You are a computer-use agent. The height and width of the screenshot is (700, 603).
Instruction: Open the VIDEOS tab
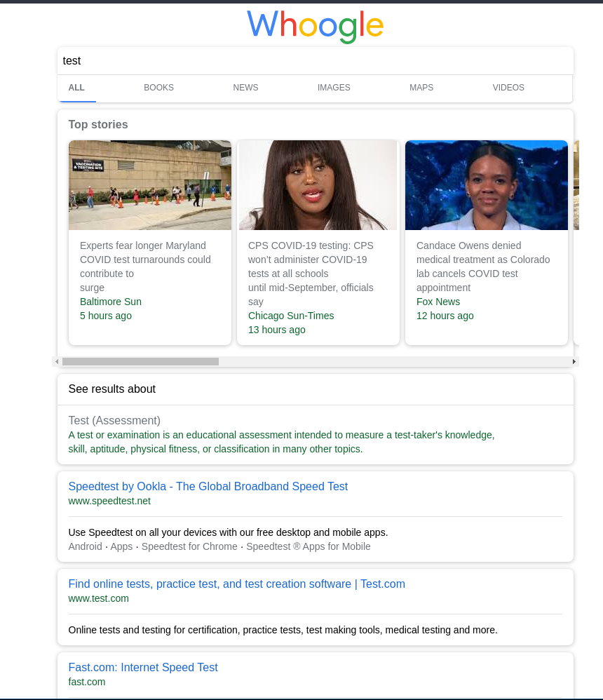(x=508, y=88)
